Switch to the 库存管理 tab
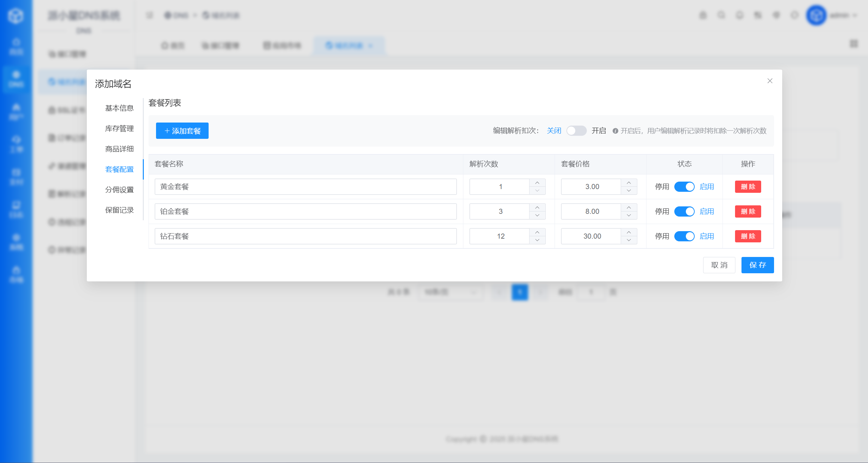The image size is (868, 463). coord(119,129)
